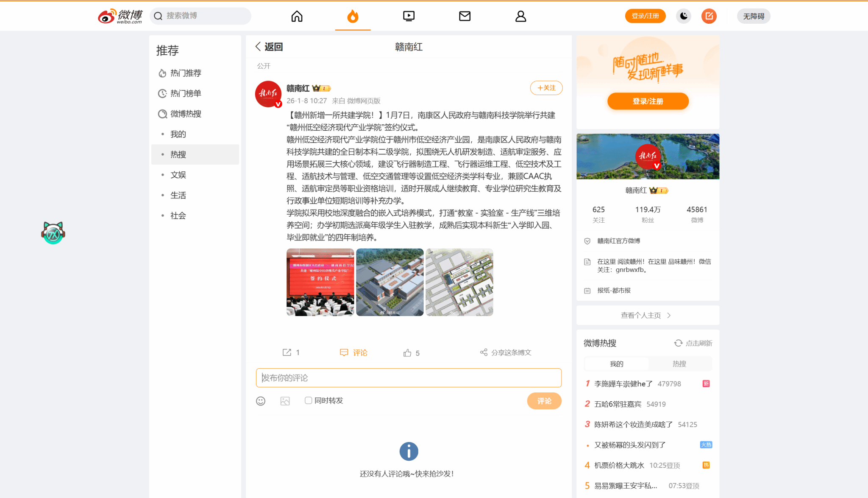868x498 pixels.
Task: Follow 赣南红 with +关注 button
Action: 546,88
